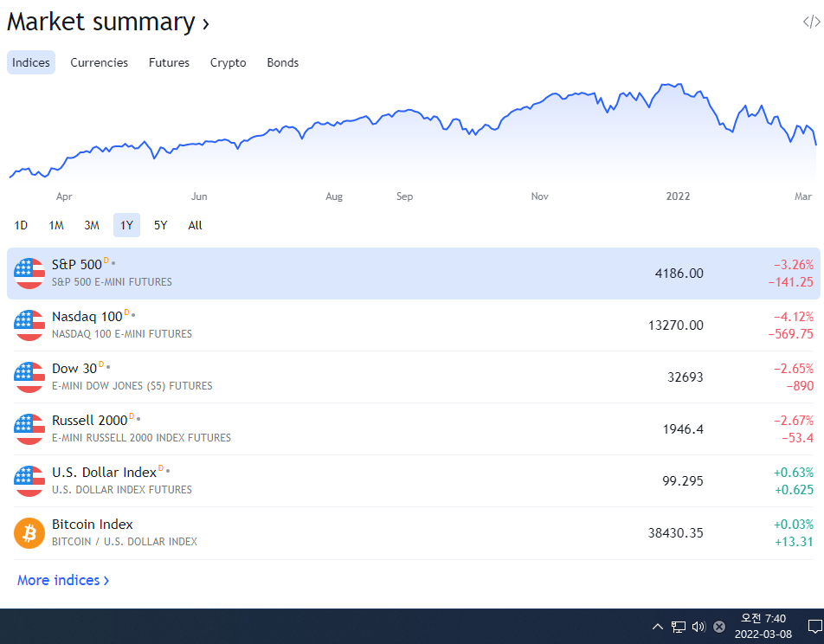824x644 pixels.
Task: Click the U.S. Dollar Index flag icon
Action: click(29, 481)
